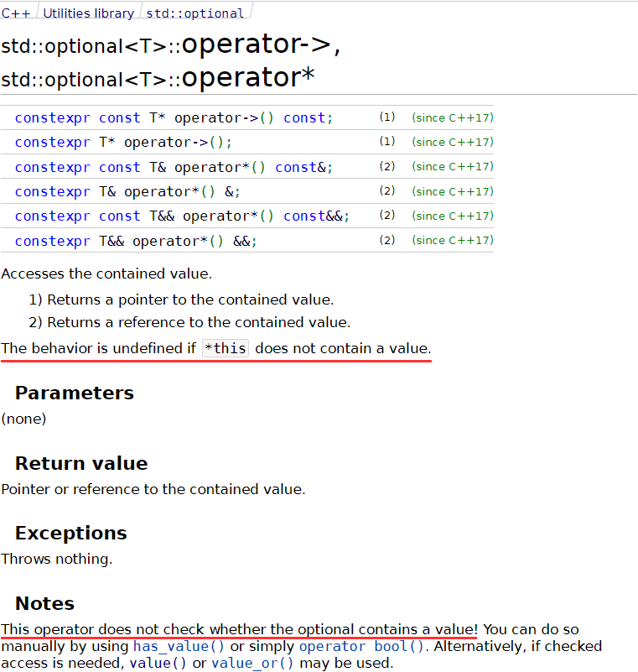Select the T& operator*() & declaration
The height and width of the screenshot is (672, 638).
(x=127, y=191)
